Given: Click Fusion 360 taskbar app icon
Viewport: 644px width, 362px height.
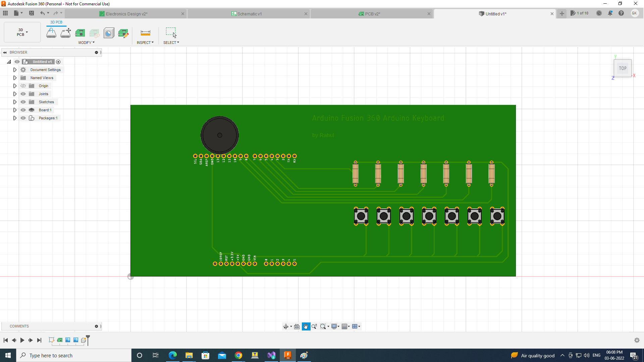Looking at the screenshot, I should pyautogui.click(x=287, y=355).
